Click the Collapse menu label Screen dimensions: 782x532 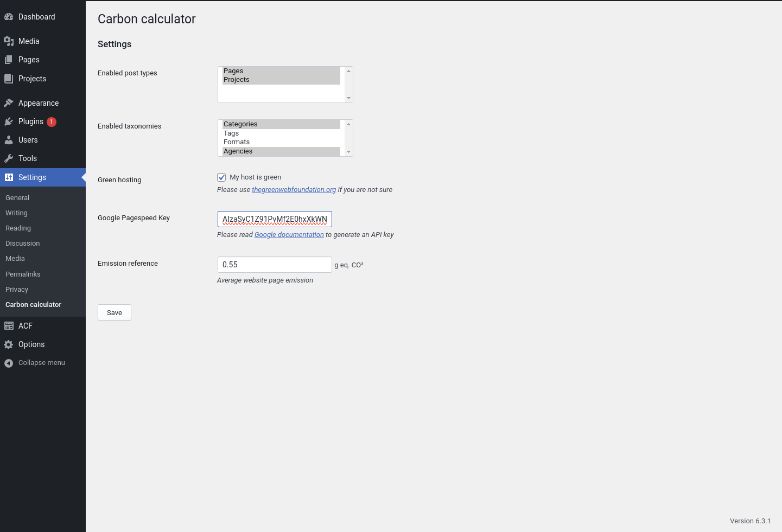pyautogui.click(x=42, y=363)
